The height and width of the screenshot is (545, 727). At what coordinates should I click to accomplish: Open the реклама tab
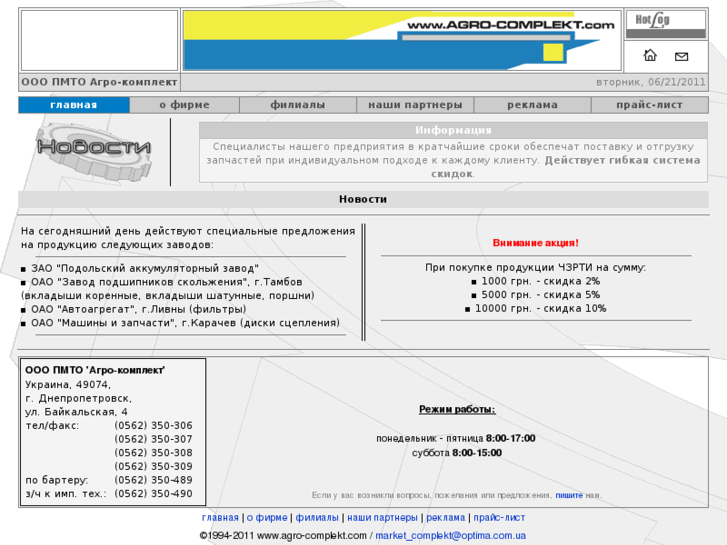[532, 105]
